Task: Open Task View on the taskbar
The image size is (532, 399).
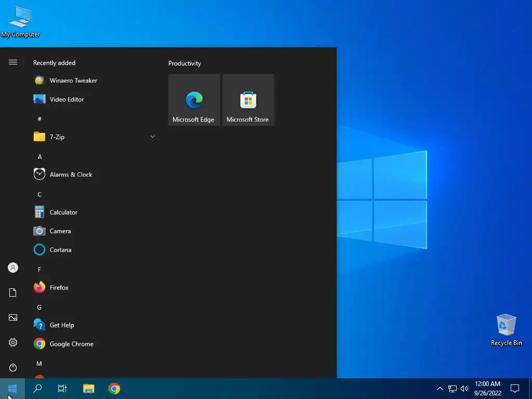Action: pyautogui.click(x=62, y=389)
